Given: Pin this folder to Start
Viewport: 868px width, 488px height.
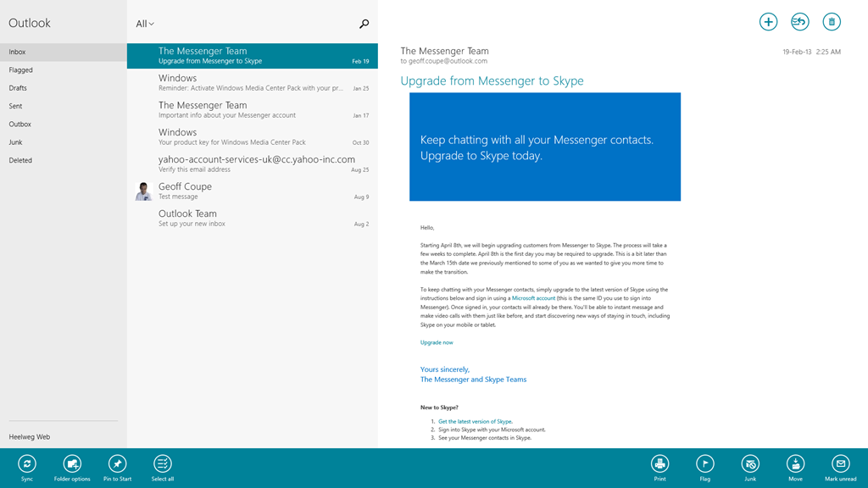Looking at the screenshot, I should (x=117, y=463).
